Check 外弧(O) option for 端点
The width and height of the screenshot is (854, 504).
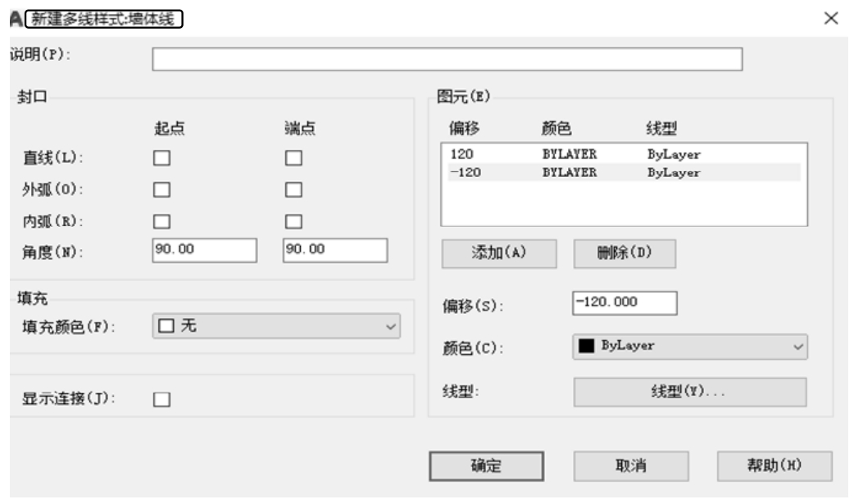pos(293,189)
